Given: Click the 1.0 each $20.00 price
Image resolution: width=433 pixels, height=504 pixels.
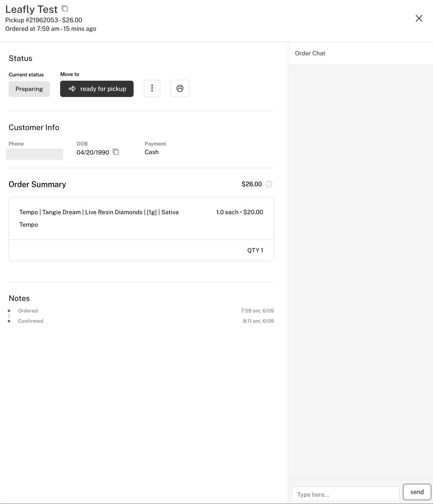Looking at the screenshot, I should point(240,212).
